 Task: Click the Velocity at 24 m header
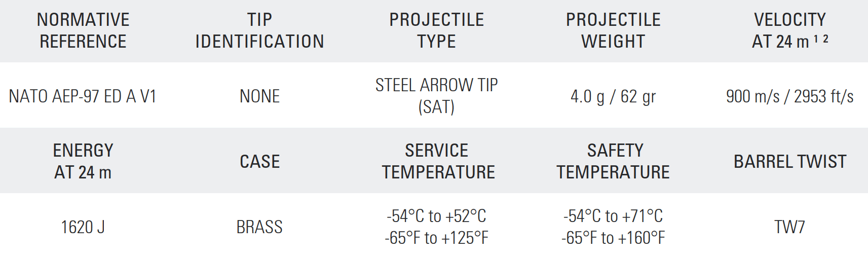[789, 30]
